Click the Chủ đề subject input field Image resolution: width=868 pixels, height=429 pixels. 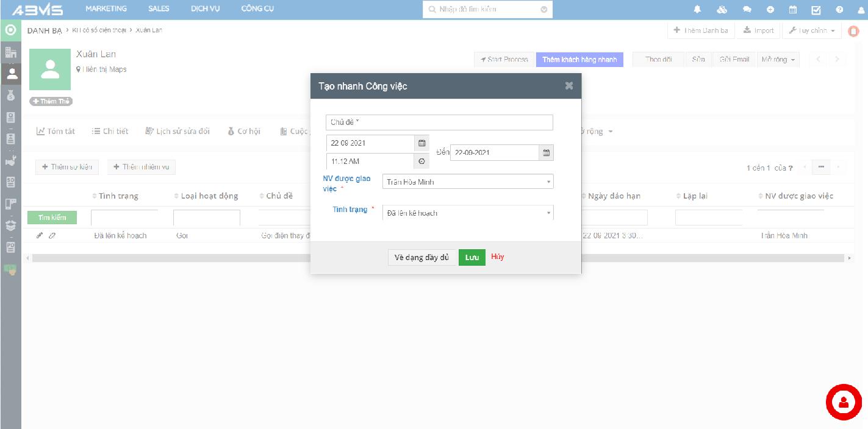(x=439, y=122)
